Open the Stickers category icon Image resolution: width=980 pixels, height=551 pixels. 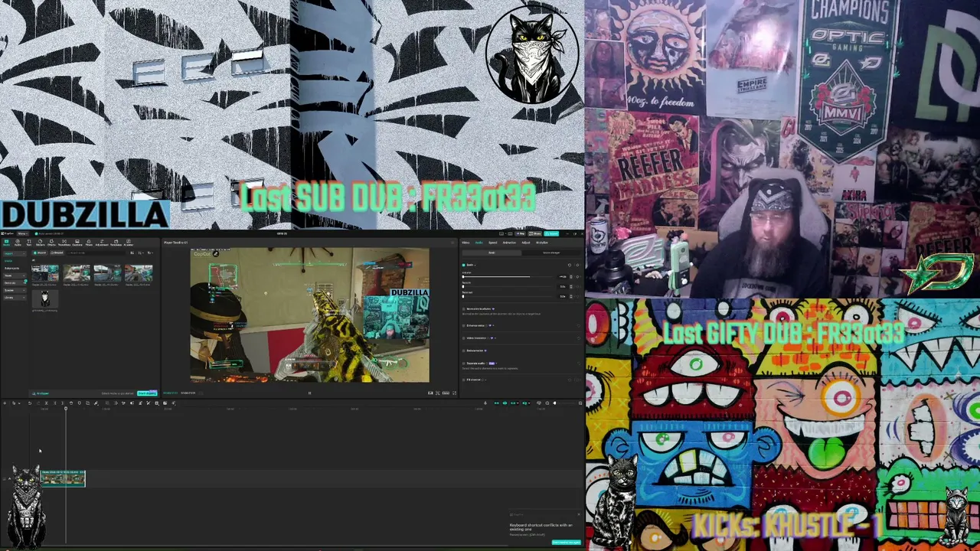pyautogui.click(x=41, y=243)
